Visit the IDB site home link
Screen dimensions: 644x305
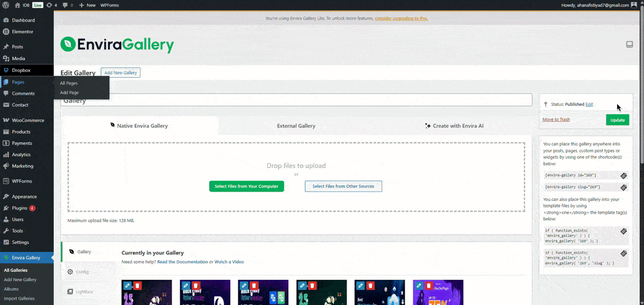click(x=23, y=5)
